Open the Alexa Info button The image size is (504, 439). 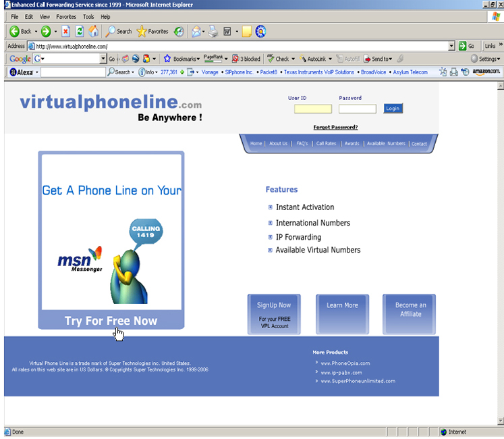point(146,72)
